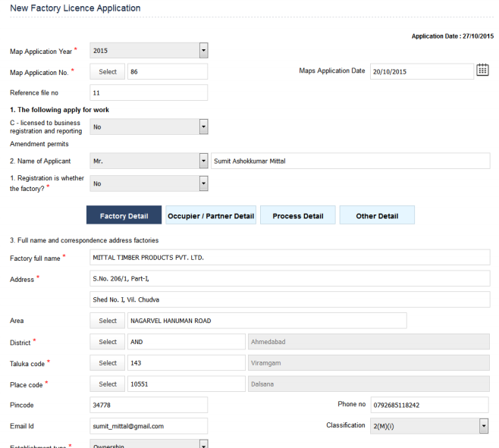499x448 pixels.
Task: Click the Reference file no field
Action: pyautogui.click(x=149, y=92)
